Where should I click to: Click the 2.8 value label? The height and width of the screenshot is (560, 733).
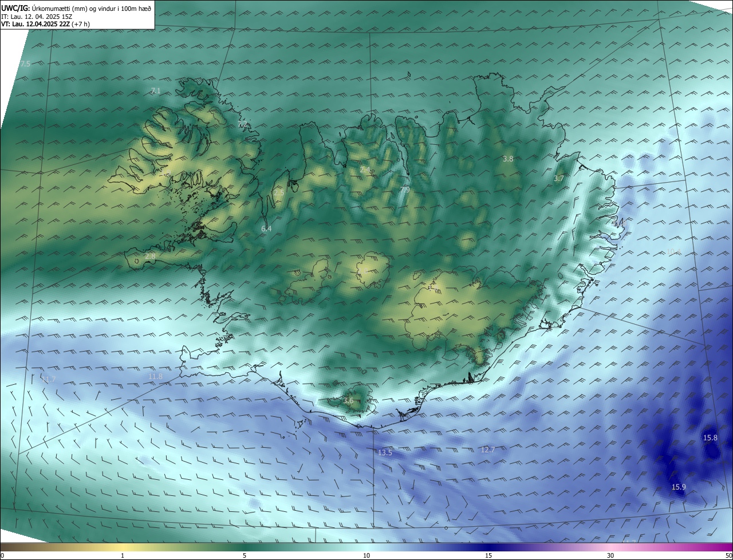coord(150,256)
